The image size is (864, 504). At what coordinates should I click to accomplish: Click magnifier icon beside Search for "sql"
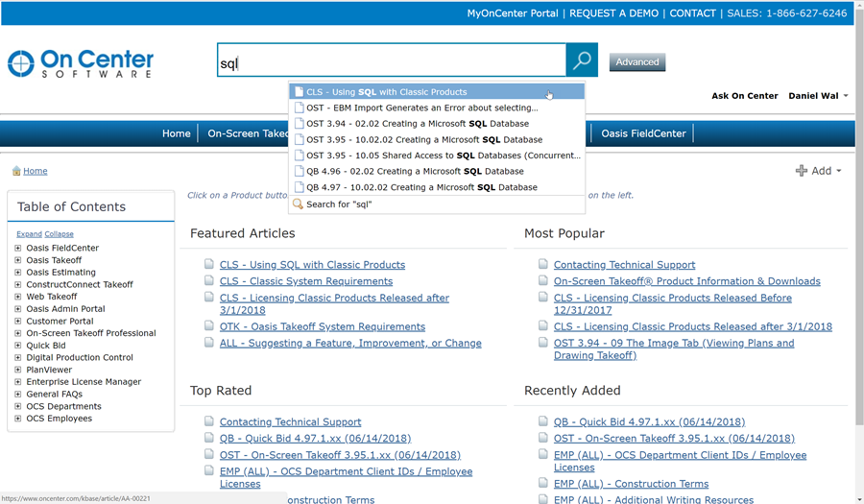[299, 204]
